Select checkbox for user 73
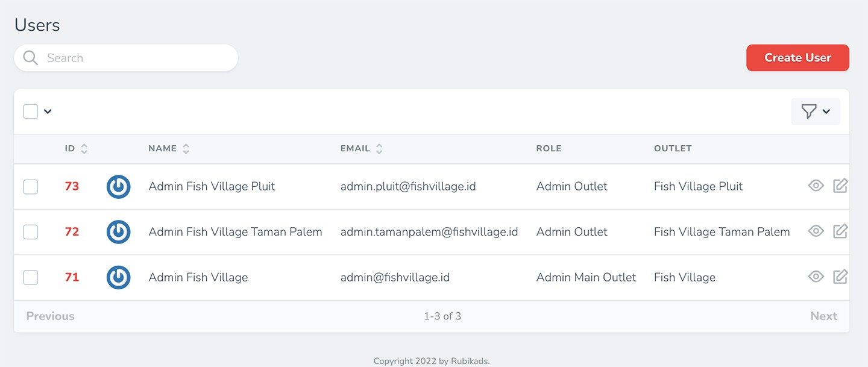Screen dimensions: 868x367 (x=31, y=187)
